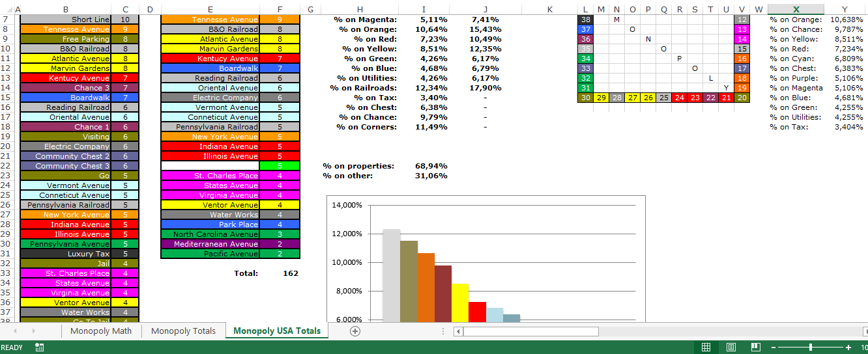Open the Monopoly Totals sheet tab
Screen dimensions: 868x354
(183, 331)
